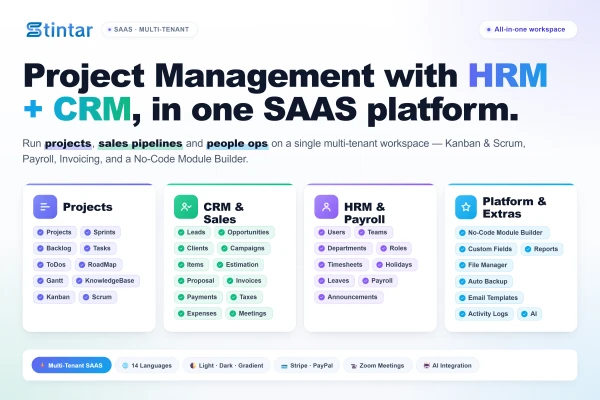
Task: Click the Opportunities tag
Action: (245, 232)
